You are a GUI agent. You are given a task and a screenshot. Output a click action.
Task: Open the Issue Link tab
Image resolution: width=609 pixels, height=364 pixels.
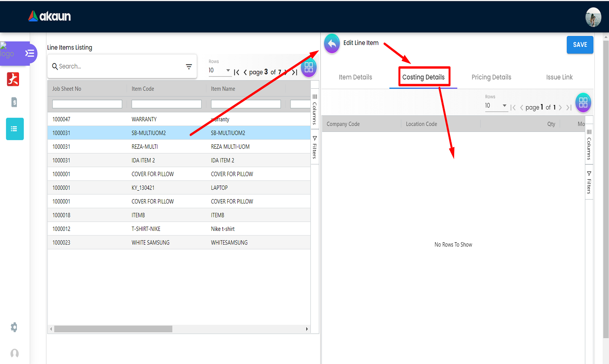559,77
